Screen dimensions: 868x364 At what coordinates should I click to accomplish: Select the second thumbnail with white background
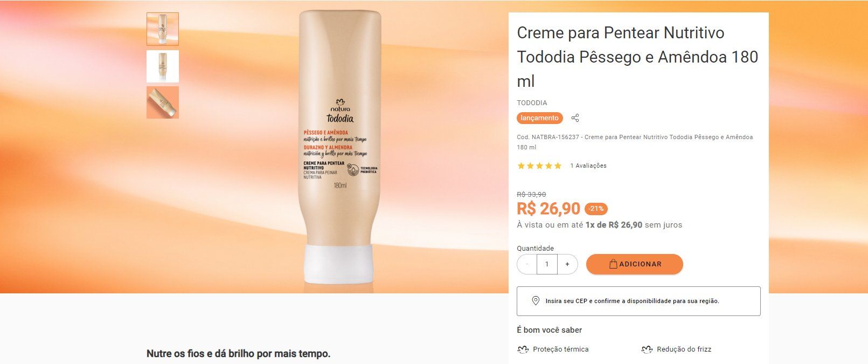[x=163, y=66]
